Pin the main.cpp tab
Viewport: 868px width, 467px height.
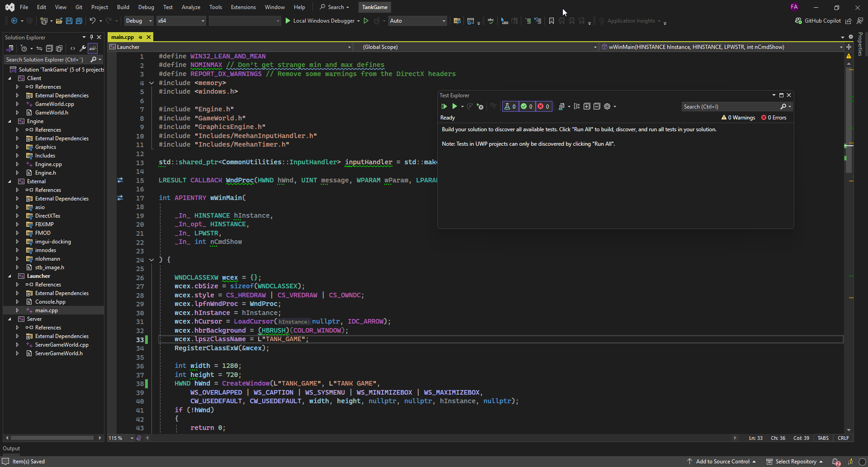(x=140, y=37)
